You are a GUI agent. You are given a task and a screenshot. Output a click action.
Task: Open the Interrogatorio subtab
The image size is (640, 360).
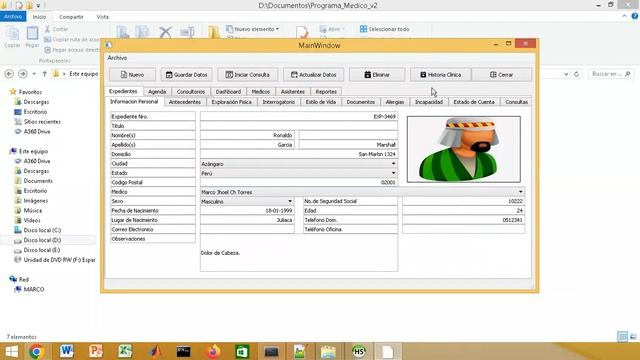tap(279, 102)
